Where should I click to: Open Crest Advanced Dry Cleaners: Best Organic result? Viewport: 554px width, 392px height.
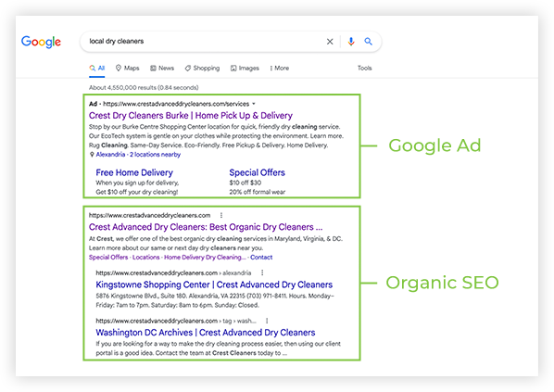click(206, 227)
